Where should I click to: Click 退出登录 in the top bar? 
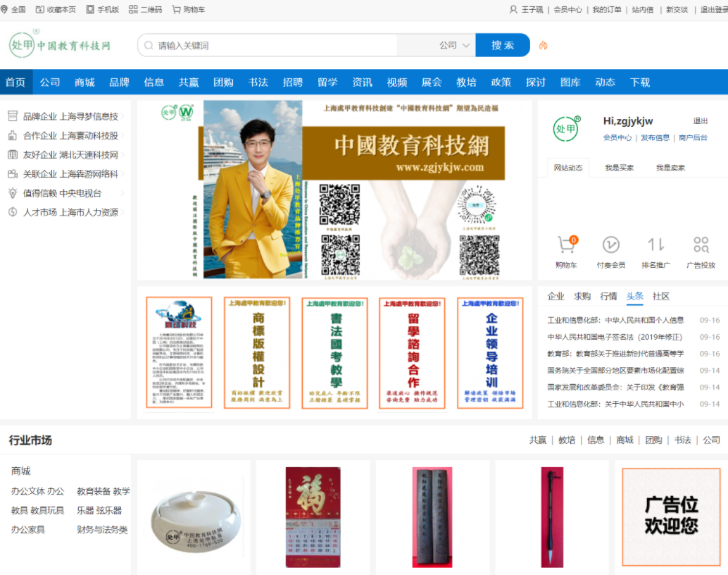click(714, 9)
